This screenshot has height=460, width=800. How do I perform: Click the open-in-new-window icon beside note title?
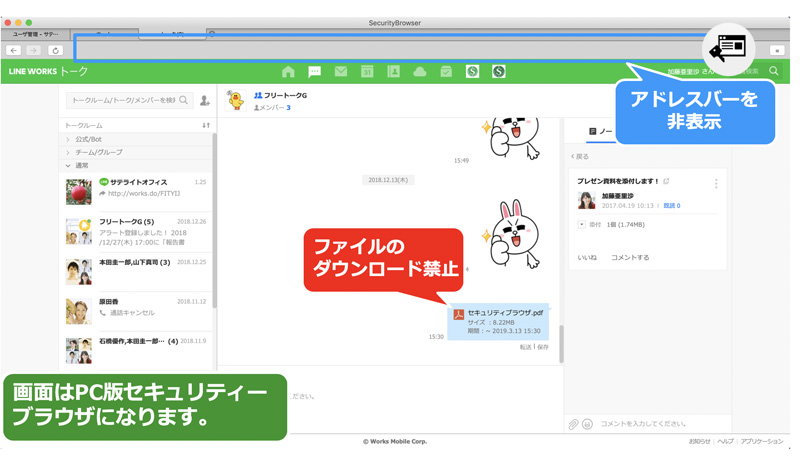tap(666, 181)
